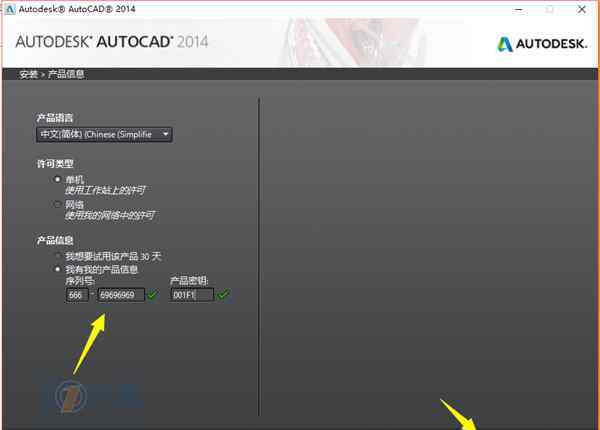Click the 产品语言 label
The height and width of the screenshot is (430, 600).
[55, 118]
